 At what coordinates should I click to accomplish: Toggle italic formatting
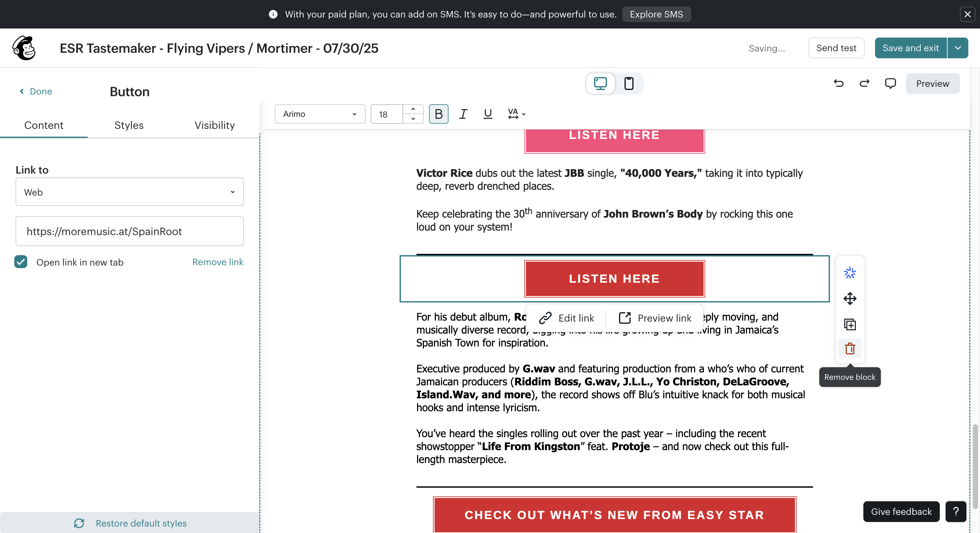463,114
